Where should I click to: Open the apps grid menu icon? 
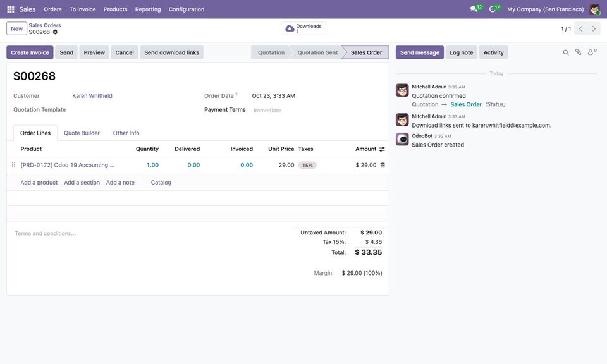coord(11,9)
